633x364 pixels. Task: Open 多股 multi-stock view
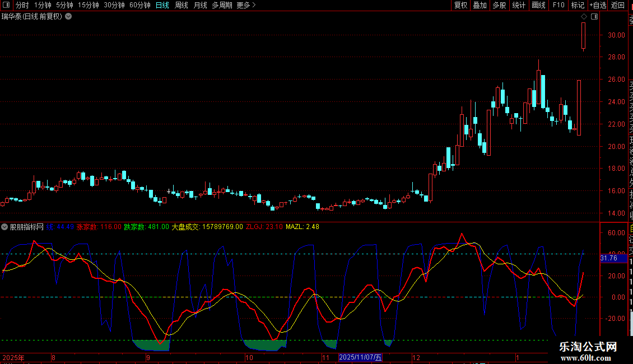[x=499, y=5]
